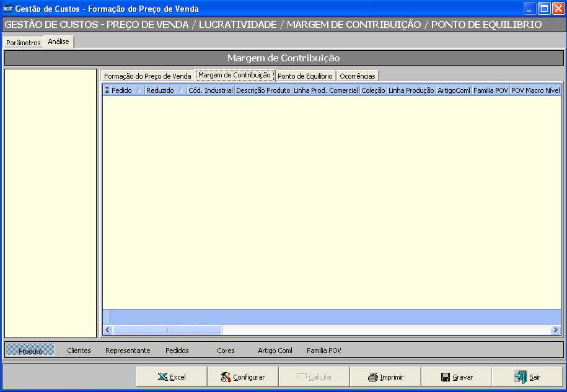The image size is (567, 392).
Task: Save with the Gravar button
Action: pyautogui.click(x=456, y=377)
